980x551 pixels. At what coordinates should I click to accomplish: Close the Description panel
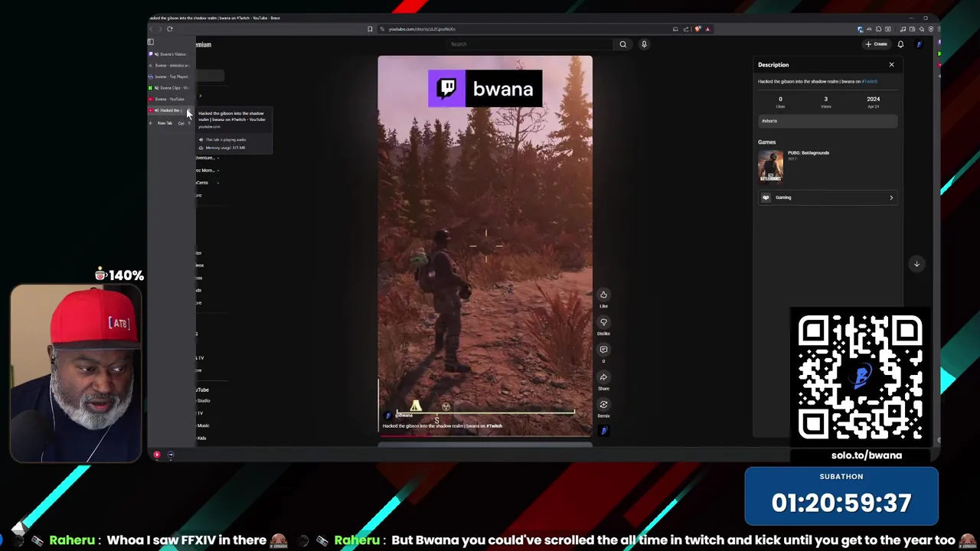(891, 65)
